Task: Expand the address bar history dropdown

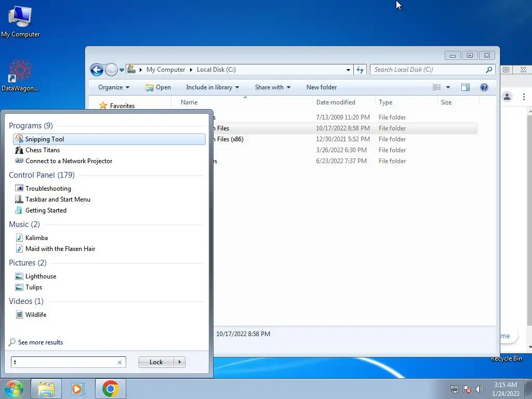Action: point(348,70)
